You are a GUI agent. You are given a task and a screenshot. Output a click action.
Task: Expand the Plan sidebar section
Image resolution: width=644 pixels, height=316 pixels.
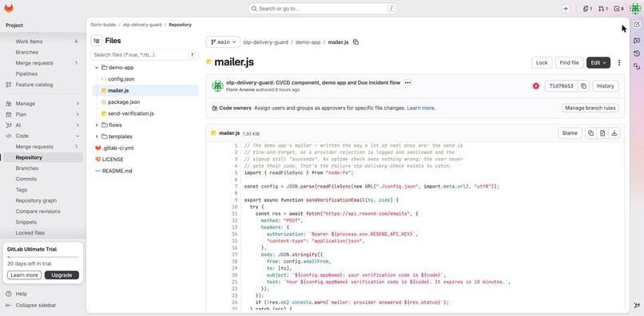point(42,114)
